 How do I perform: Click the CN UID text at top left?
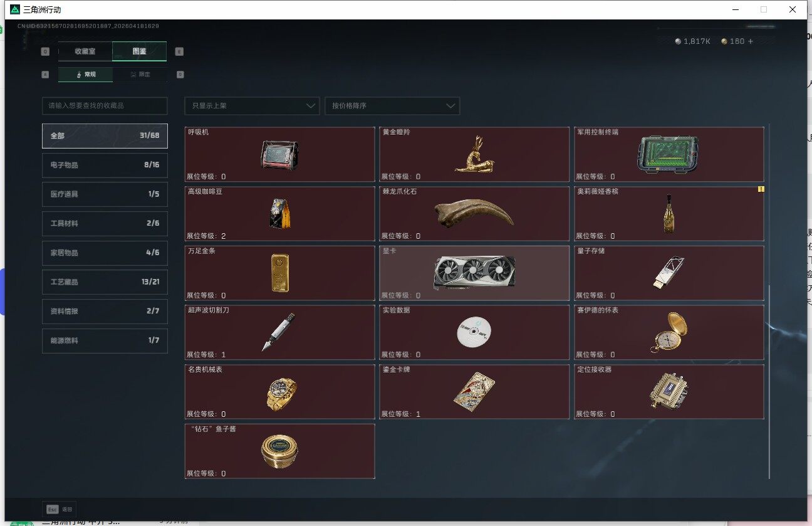(x=88, y=26)
